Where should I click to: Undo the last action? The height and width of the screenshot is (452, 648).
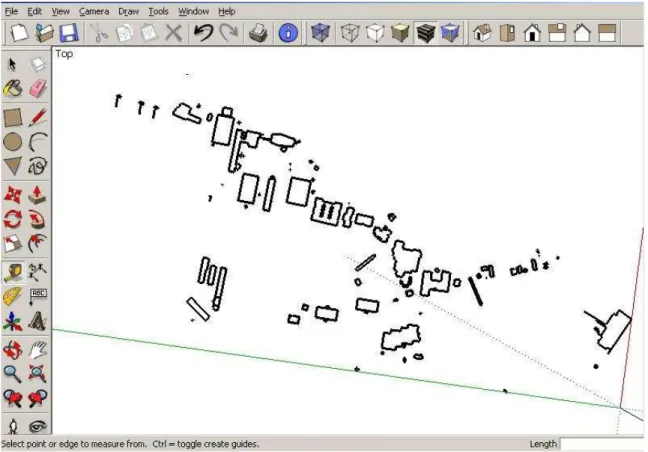[203, 33]
